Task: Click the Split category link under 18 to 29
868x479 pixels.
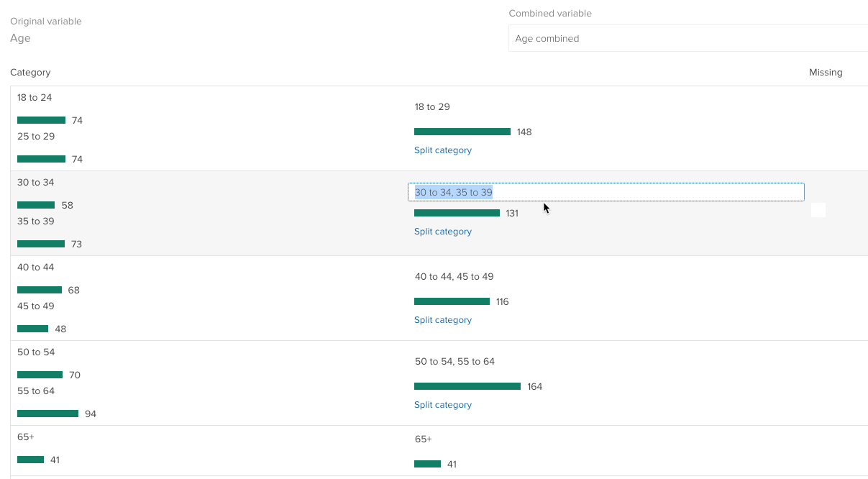Action: 442,150
